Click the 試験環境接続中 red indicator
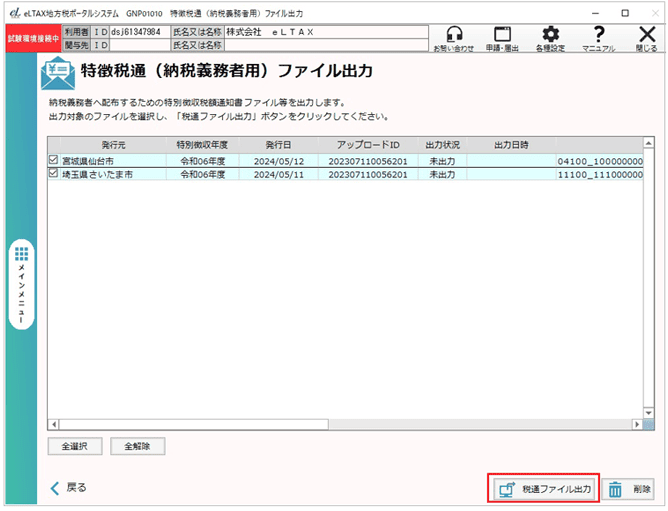 (33, 38)
